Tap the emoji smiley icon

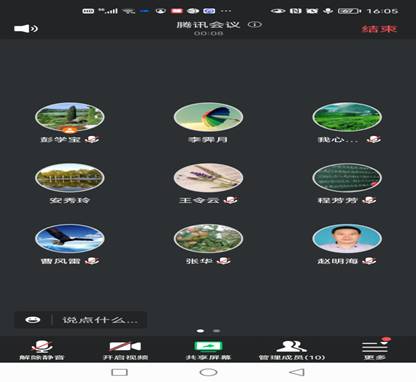click(x=33, y=320)
